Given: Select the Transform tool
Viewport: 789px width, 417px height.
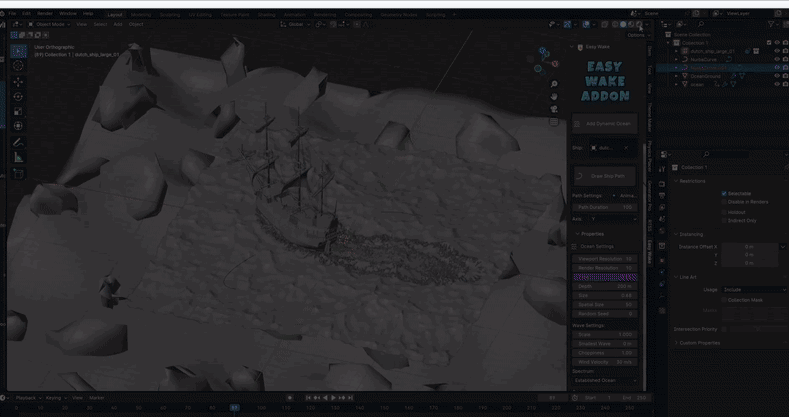Looking at the screenshot, I should click(x=19, y=126).
